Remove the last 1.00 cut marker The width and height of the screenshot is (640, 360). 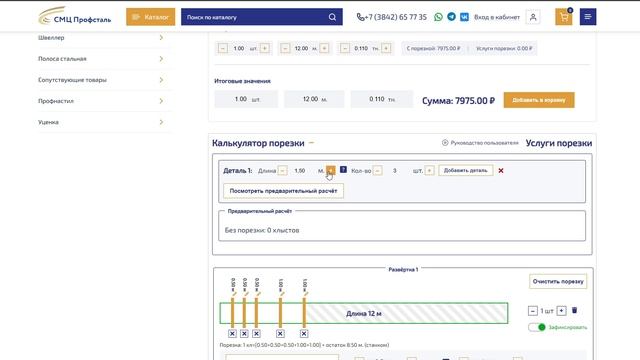click(304, 333)
